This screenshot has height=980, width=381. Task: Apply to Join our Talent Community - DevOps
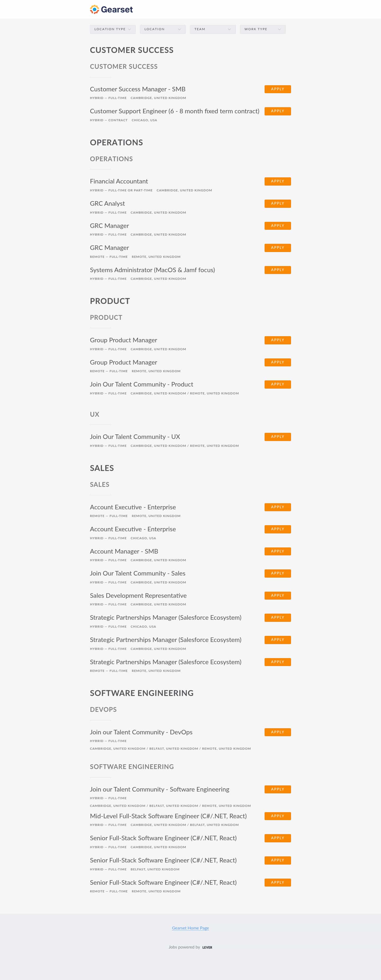[x=278, y=732]
